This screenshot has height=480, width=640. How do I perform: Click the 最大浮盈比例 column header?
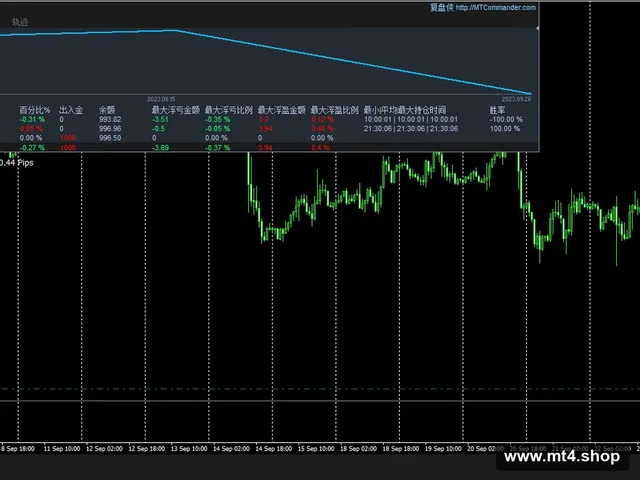tap(334, 110)
